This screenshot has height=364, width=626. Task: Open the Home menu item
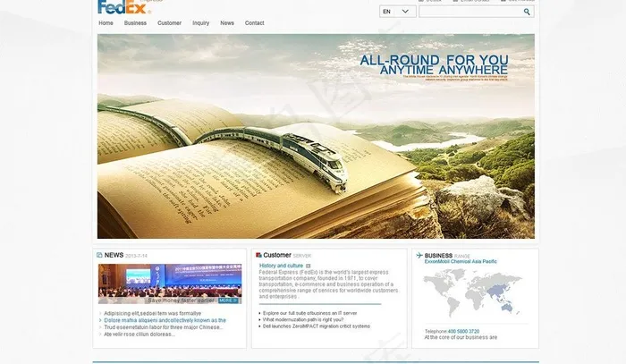point(106,23)
